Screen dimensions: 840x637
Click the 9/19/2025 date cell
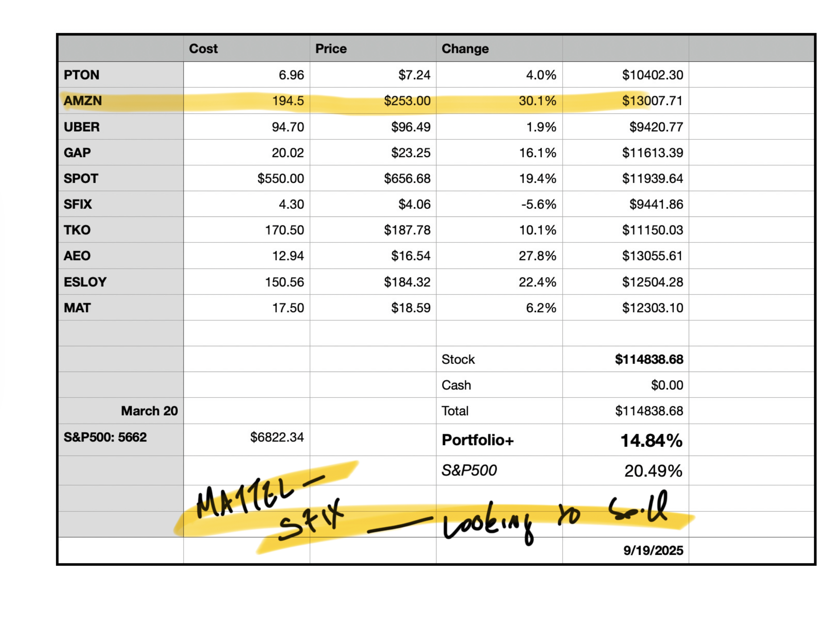(x=652, y=550)
